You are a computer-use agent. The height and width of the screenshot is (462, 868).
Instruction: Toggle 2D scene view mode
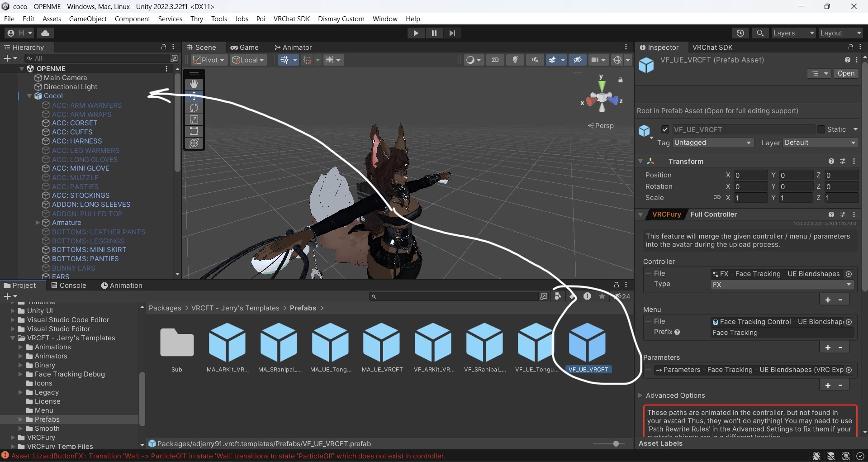pyautogui.click(x=495, y=60)
